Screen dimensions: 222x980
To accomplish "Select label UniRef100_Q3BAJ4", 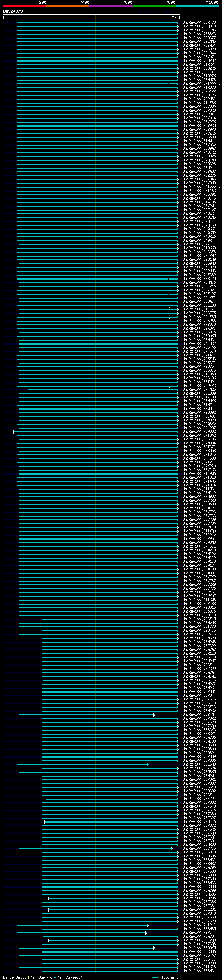I will click(199, 302).
